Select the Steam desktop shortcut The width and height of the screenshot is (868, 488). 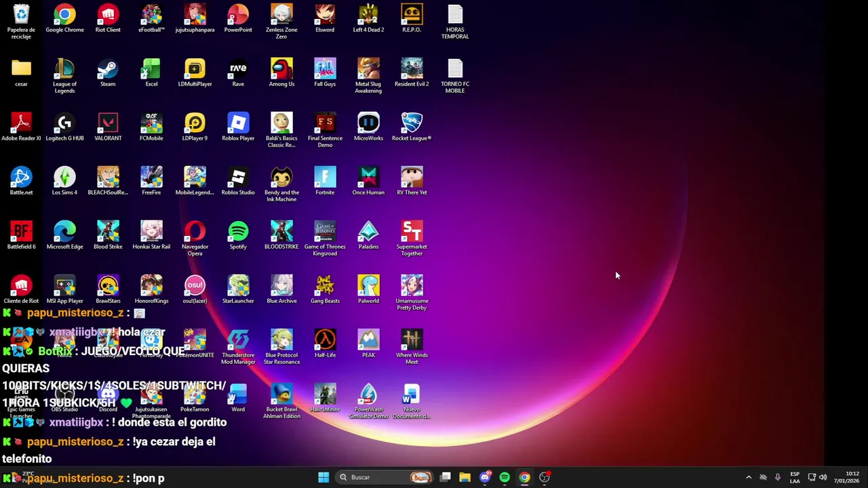(x=108, y=73)
